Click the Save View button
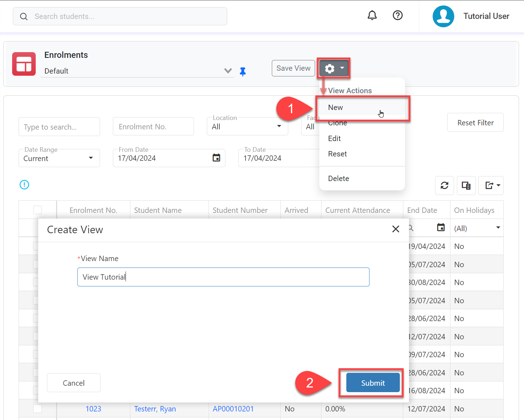524x420 pixels. pyautogui.click(x=293, y=68)
